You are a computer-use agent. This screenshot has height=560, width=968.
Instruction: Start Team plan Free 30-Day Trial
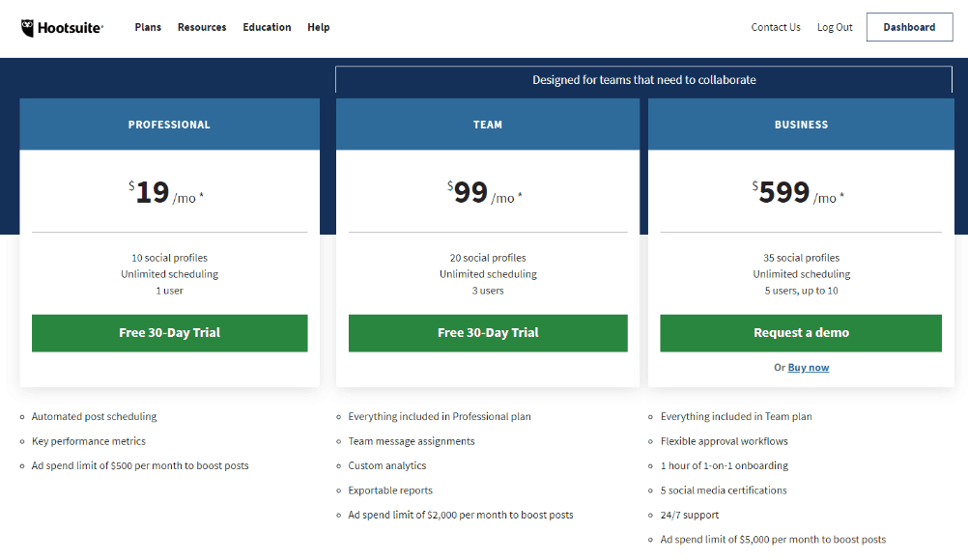click(x=488, y=333)
